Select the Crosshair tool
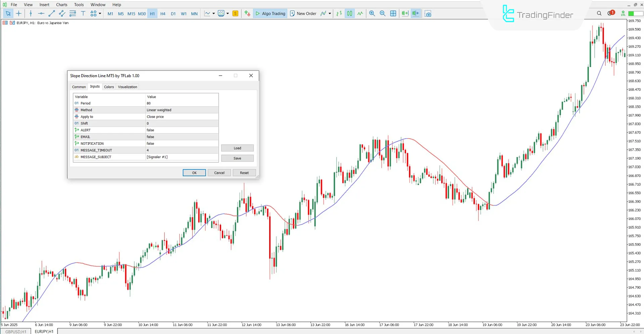Image resolution: width=644 pixels, height=334 pixels. (x=19, y=13)
